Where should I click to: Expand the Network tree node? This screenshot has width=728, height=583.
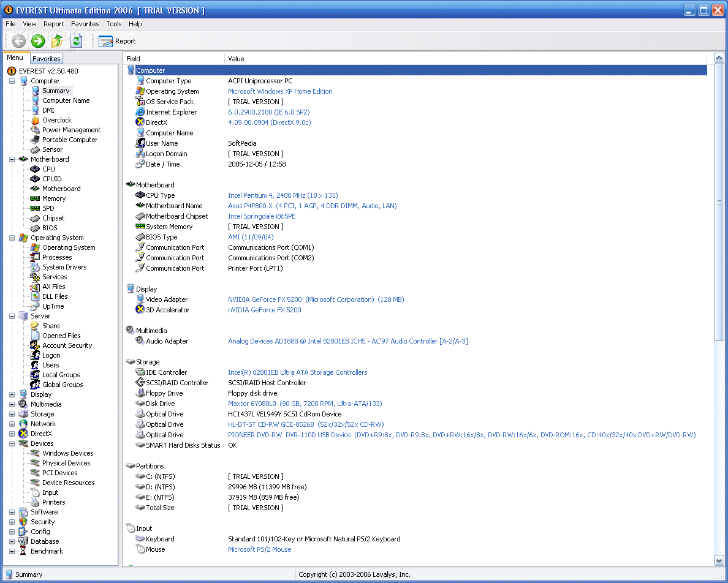pyautogui.click(x=12, y=424)
